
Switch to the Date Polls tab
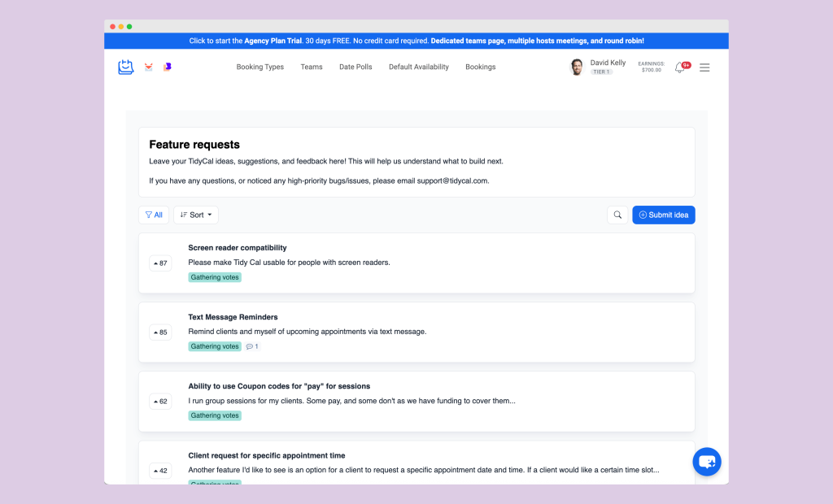355,67
